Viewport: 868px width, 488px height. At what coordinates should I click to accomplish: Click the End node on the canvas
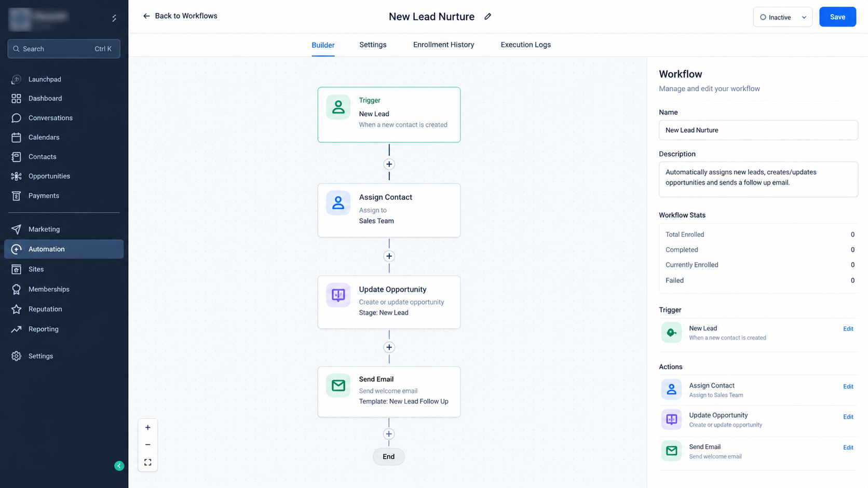388,457
